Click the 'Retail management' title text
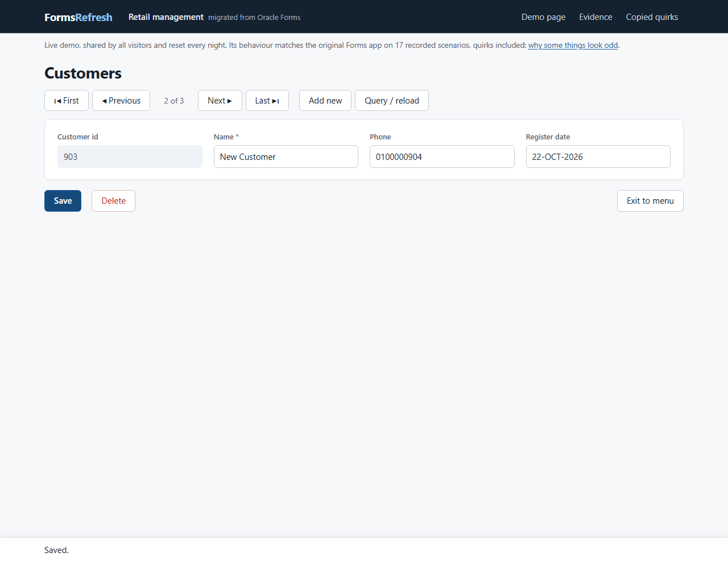This screenshot has width=728, height=569. [x=166, y=17]
